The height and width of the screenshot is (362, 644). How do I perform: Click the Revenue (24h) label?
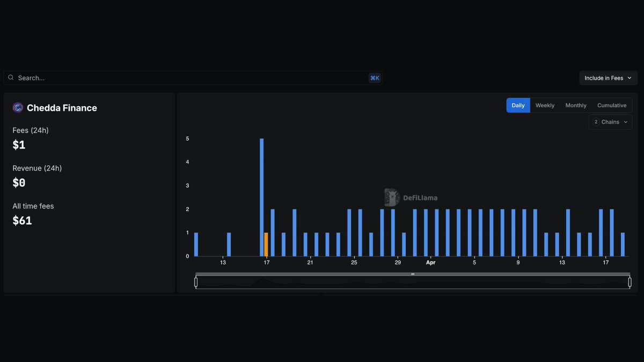[x=37, y=168]
